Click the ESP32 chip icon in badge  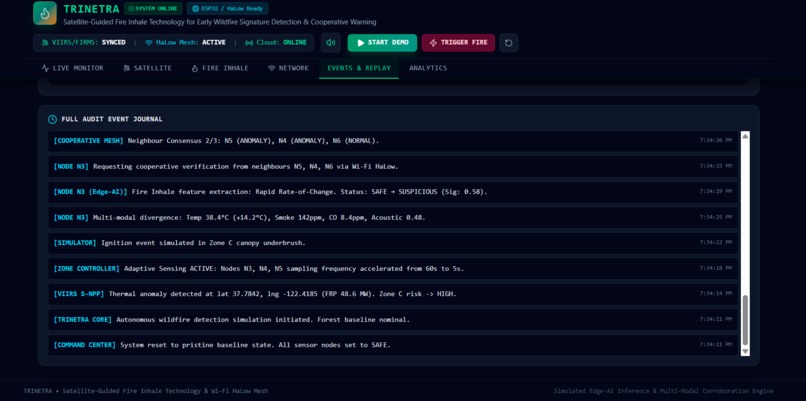pos(195,8)
